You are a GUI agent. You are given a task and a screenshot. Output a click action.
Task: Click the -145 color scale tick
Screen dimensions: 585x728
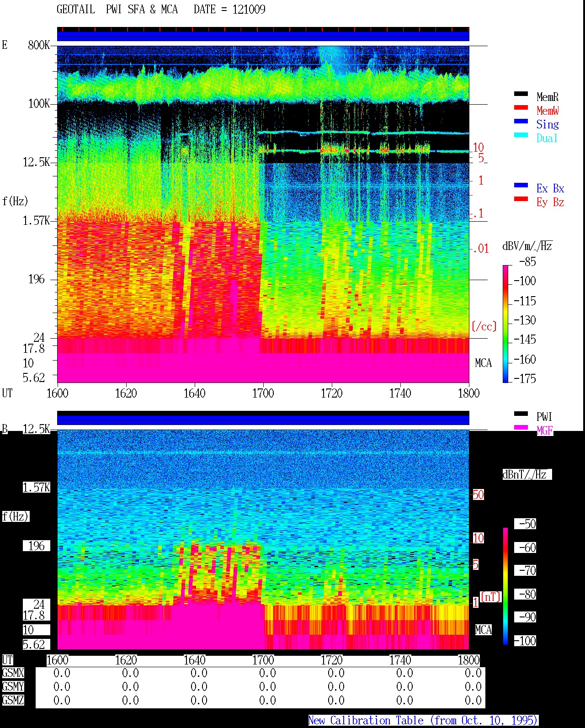coord(524,340)
